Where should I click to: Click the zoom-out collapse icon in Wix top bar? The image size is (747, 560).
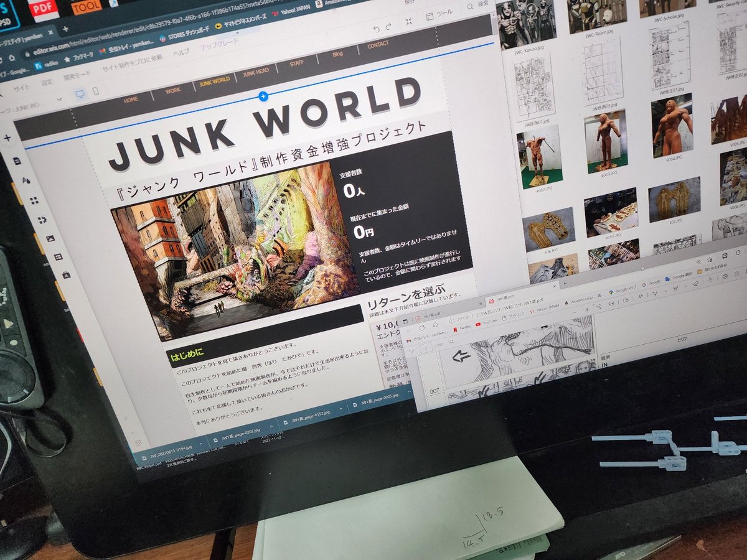[409, 22]
